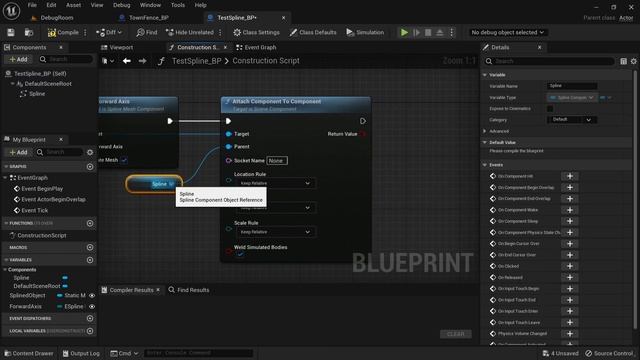Add new macro with plus icon
The image size is (640, 360).
[x=90, y=247]
